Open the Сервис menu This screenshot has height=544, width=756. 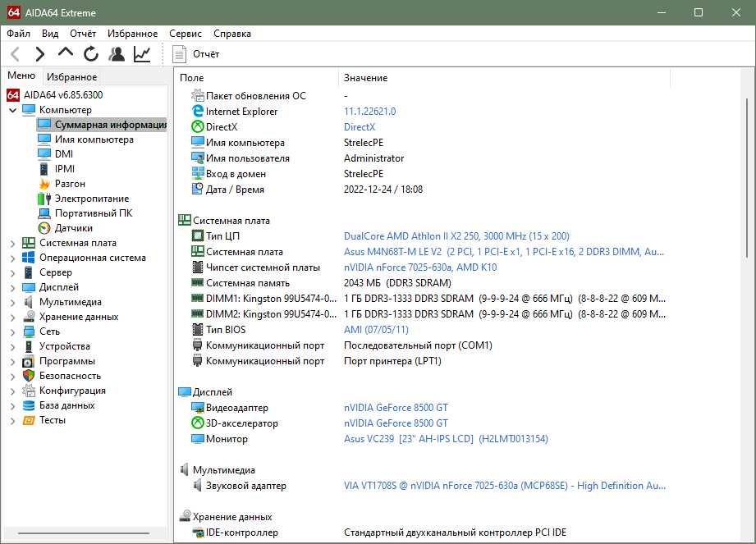point(186,34)
